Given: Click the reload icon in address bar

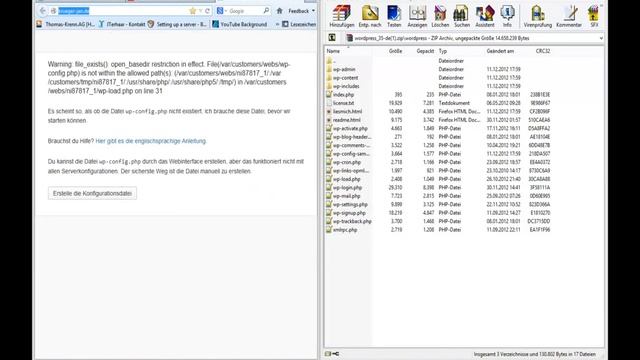Looking at the screenshot, I should [x=207, y=11].
